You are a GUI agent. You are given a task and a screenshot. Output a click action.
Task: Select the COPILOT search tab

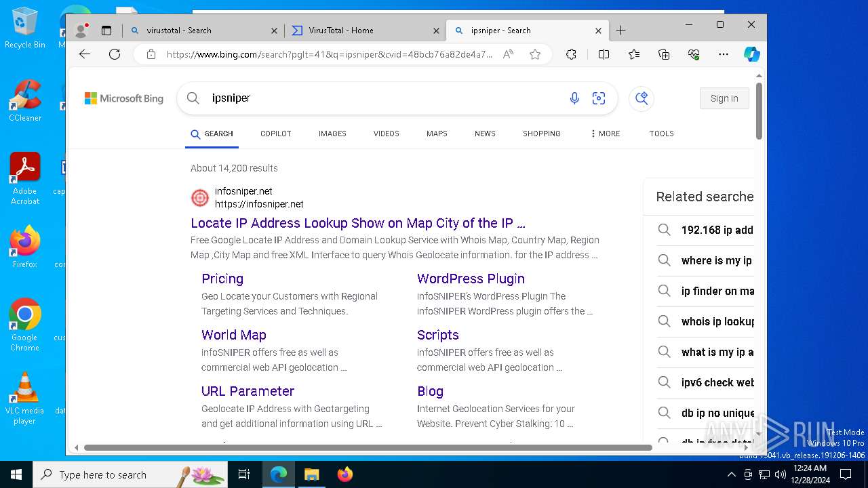[275, 134]
